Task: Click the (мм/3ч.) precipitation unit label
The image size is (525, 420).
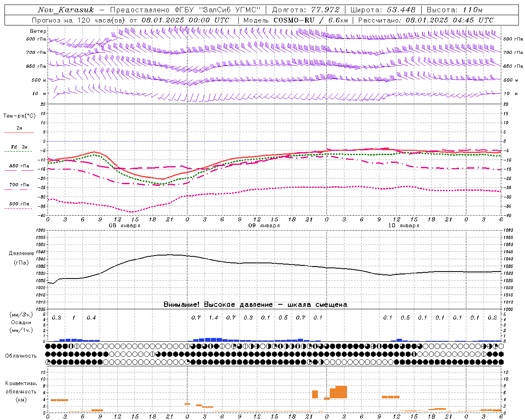Action: tap(21, 315)
